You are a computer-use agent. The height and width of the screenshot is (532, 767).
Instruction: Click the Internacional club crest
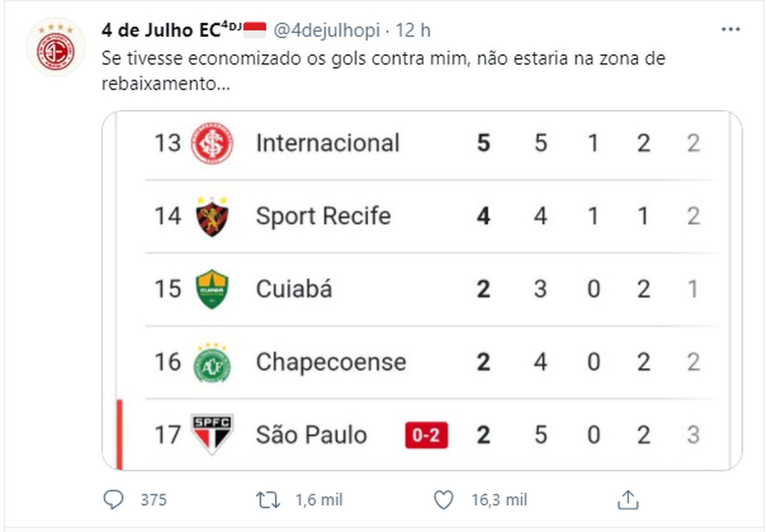[212, 143]
